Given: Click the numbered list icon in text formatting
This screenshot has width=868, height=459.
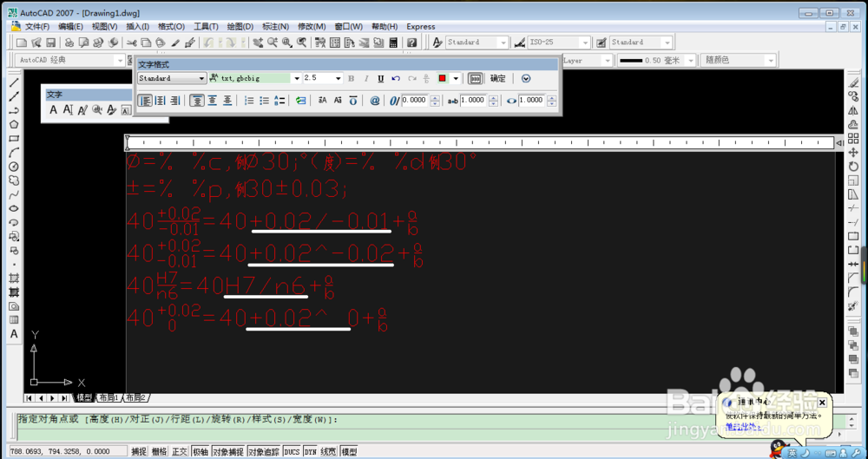Looking at the screenshot, I should [249, 101].
